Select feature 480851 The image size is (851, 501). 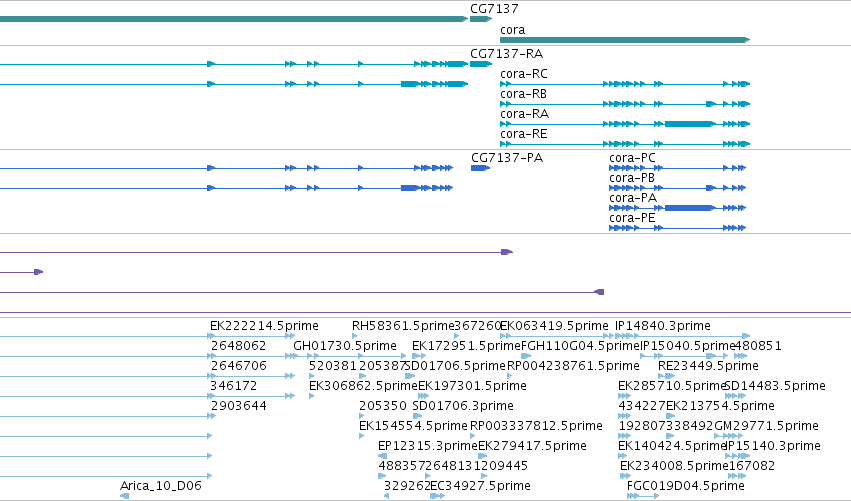pyautogui.click(x=758, y=346)
